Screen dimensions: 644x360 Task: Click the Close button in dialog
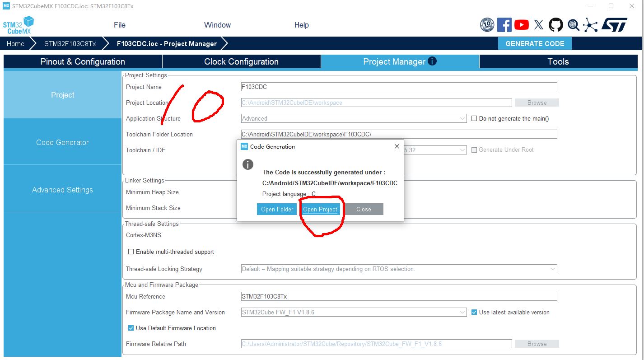[x=364, y=209]
